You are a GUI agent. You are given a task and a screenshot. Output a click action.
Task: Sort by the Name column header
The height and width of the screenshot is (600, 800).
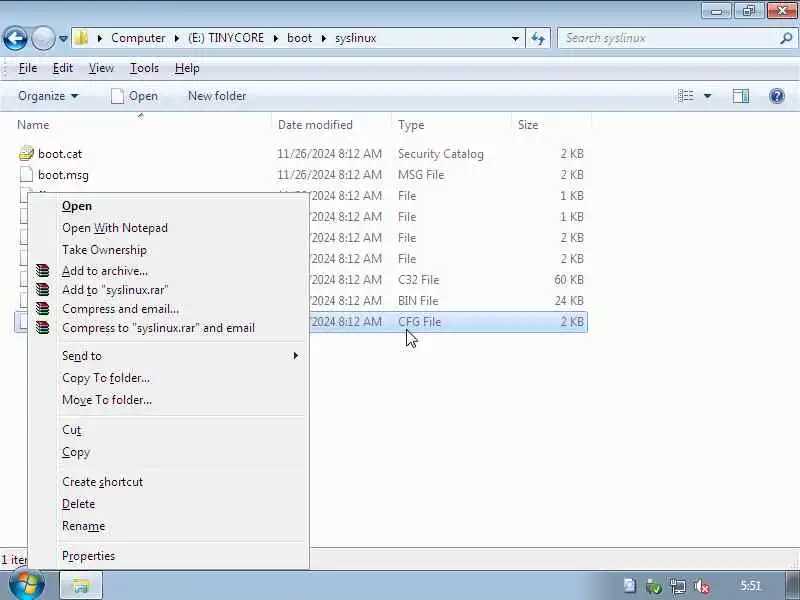pyautogui.click(x=33, y=125)
